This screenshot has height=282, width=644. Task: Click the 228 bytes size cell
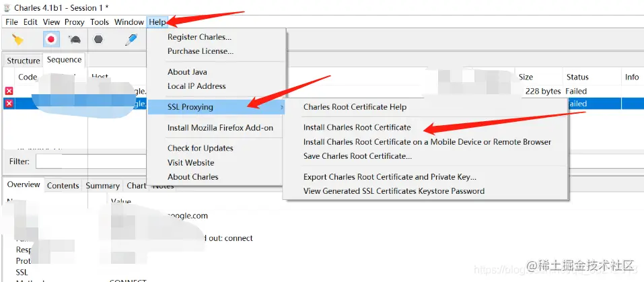(x=543, y=91)
